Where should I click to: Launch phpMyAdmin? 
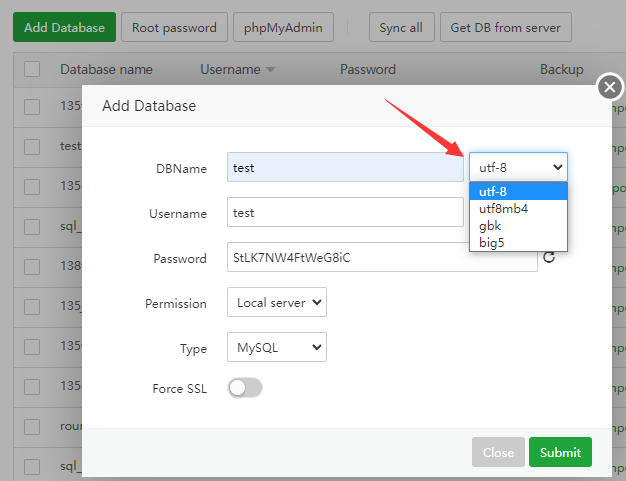coord(284,27)
